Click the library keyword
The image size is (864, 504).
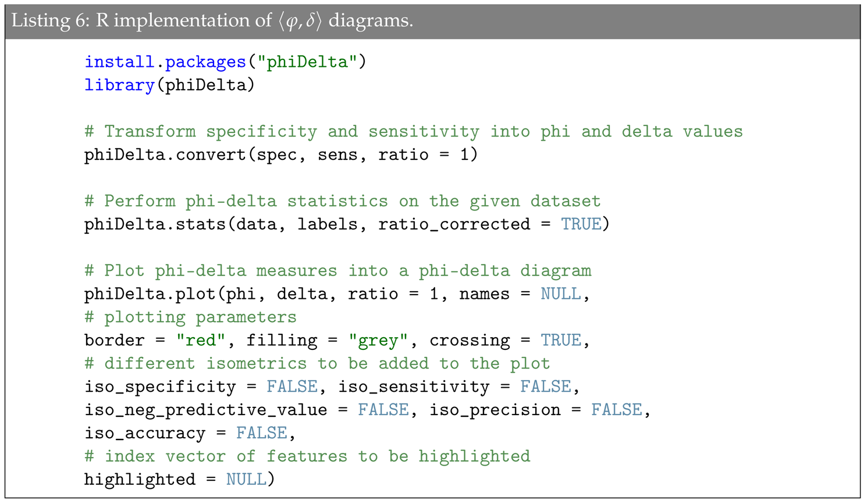pyautogui.click(x=119, y=85)
